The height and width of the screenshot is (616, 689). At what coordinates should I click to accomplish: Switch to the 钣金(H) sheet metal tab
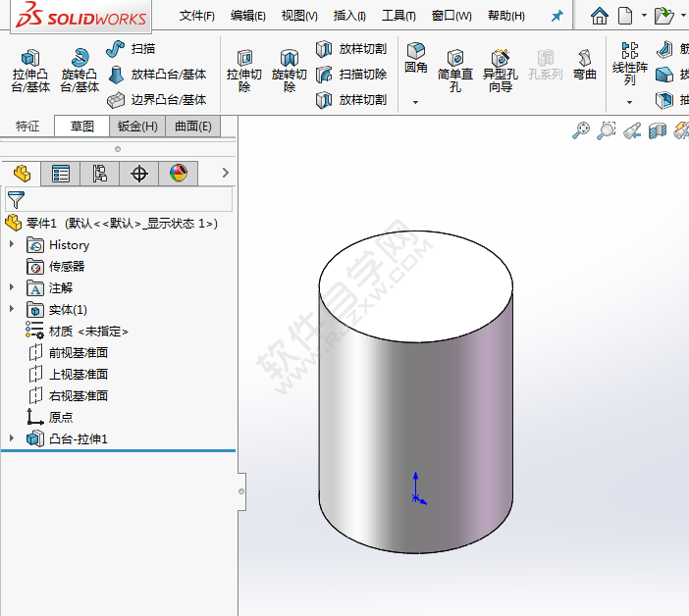coord(137,127)
